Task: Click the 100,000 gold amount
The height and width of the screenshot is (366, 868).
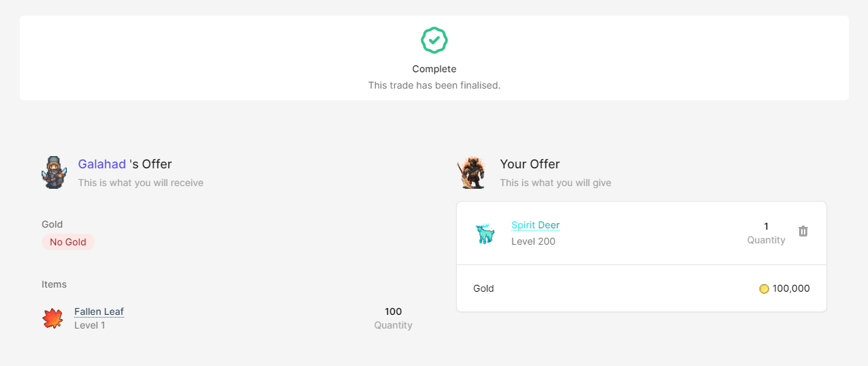Action: [791, 288]
